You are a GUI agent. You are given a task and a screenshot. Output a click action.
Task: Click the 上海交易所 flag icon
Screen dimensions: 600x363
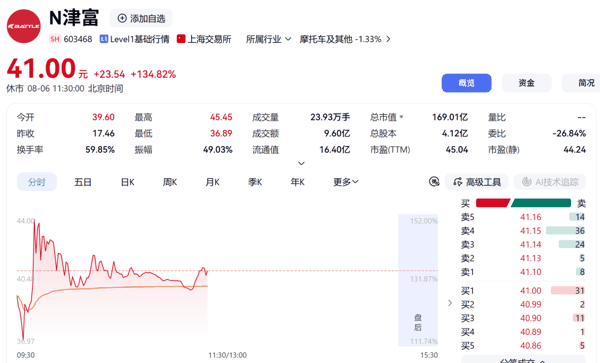coord(181,39)
